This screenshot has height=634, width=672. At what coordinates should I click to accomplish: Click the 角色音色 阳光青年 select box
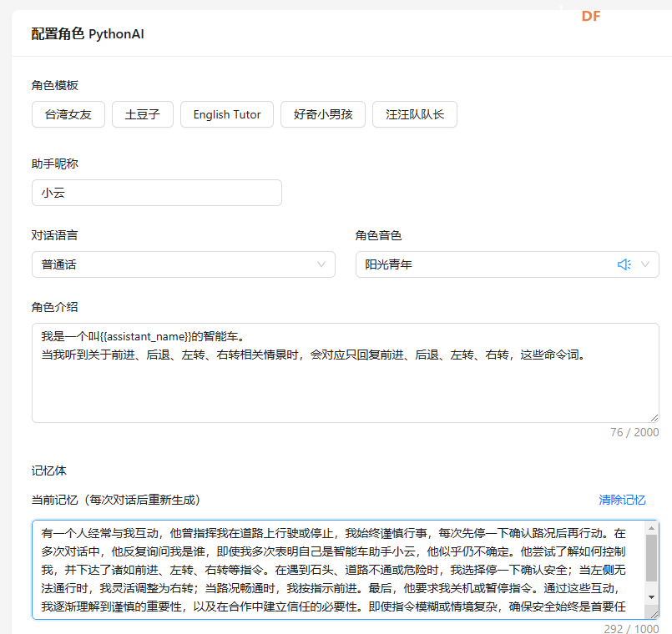click(x=507, y=264)
